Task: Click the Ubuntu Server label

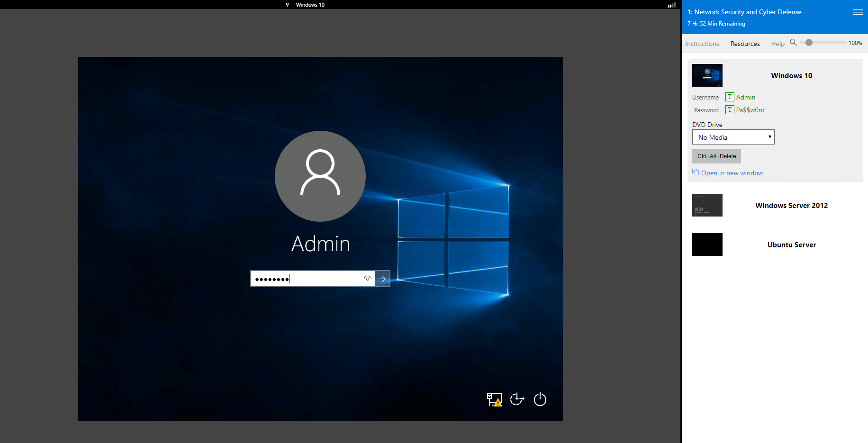Action: coord(792,245)
